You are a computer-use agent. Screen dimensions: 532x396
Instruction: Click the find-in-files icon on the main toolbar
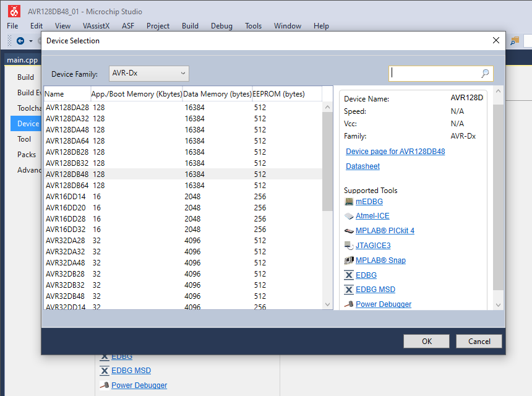(515, 41)
